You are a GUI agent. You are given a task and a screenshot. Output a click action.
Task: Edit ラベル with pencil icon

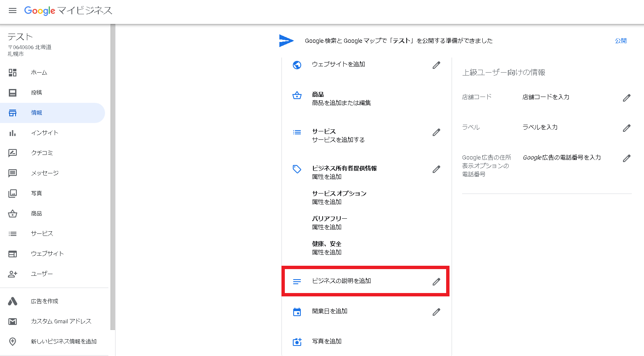(x=627, y=128)
